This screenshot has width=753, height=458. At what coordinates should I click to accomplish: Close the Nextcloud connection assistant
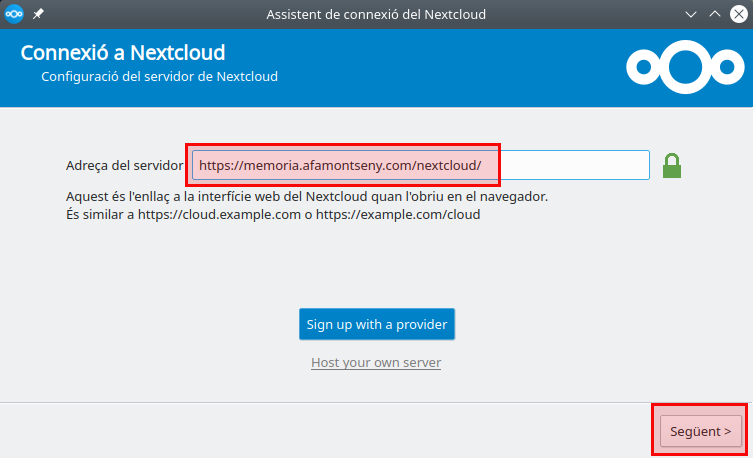pos(739,14)
